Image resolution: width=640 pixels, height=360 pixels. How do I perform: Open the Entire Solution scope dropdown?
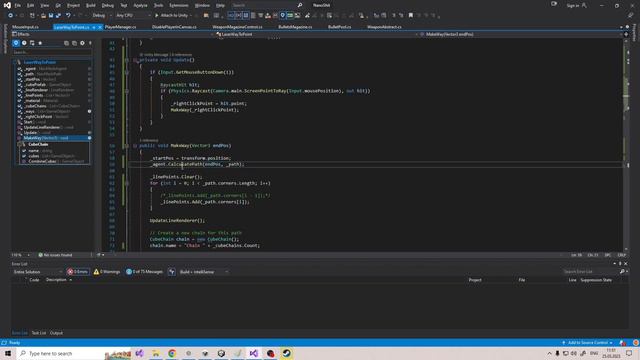(x=38, y=272)
